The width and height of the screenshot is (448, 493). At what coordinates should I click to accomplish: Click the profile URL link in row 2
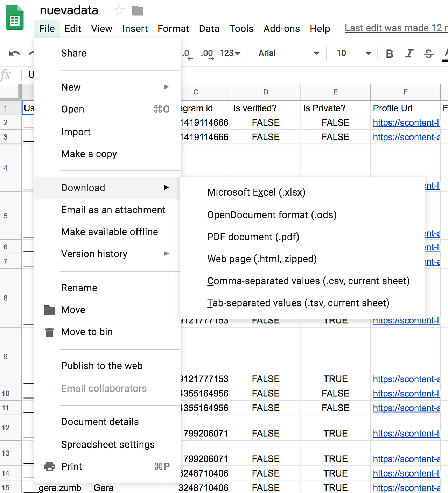(406, 122)
